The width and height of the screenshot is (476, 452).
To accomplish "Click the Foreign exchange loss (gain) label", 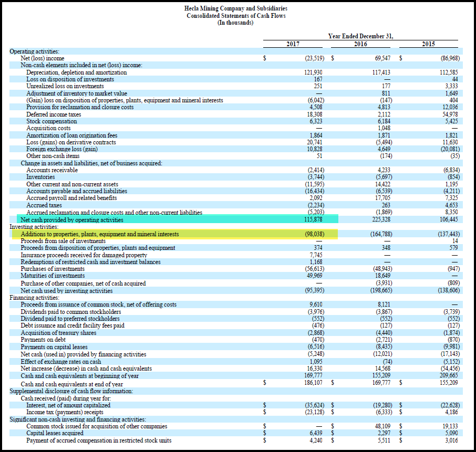I will pyautogui.click(x=62, y=149).
